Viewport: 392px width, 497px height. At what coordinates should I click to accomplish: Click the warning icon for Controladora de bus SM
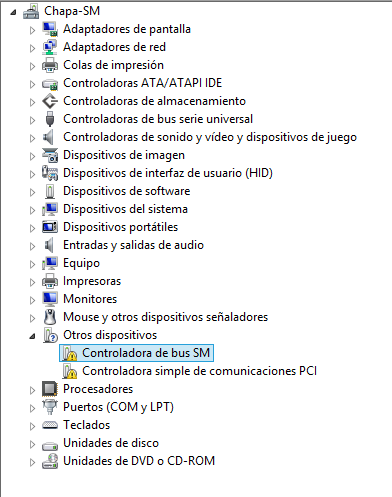coord(70,353)
